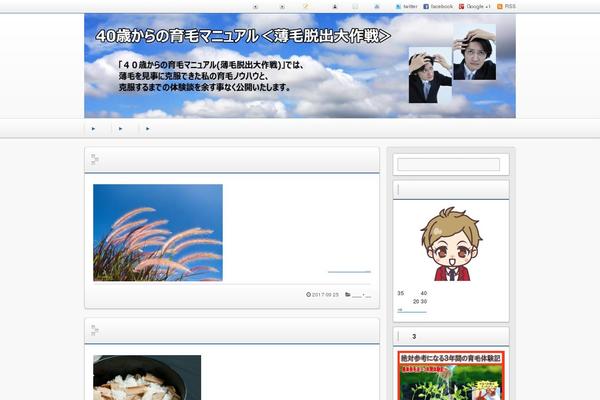Click the post date 2017.09.25
The height and width of the screenshot is (400, 600).
click(325, 295)
